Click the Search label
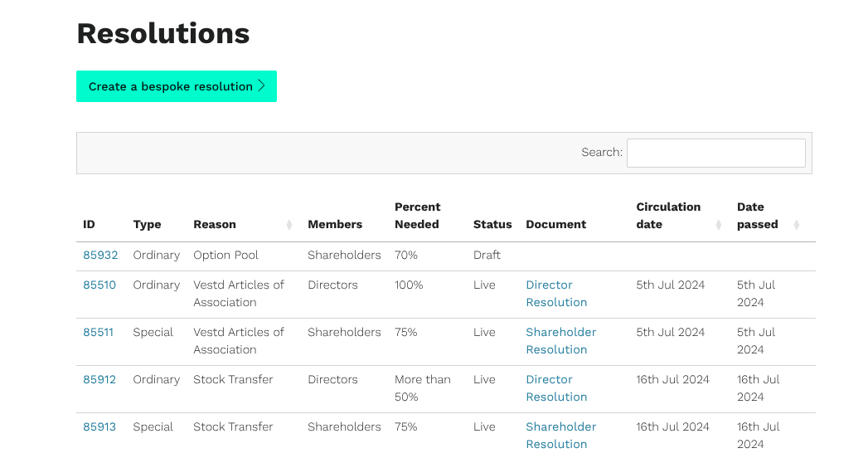 point(602,153)
